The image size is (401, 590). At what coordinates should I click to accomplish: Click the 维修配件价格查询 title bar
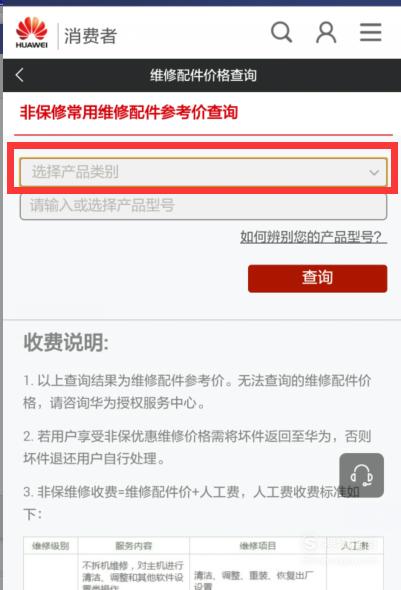(x=203, y=75)
